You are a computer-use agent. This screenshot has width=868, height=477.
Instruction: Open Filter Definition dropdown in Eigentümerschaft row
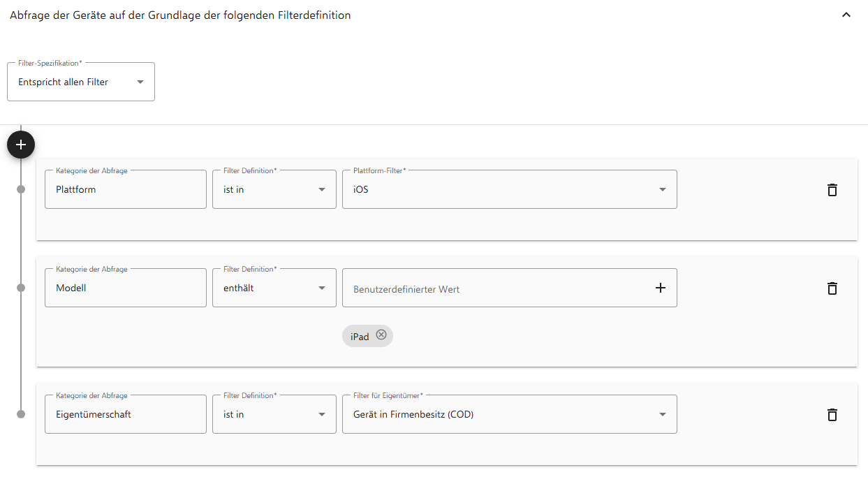tap(274, 414)
